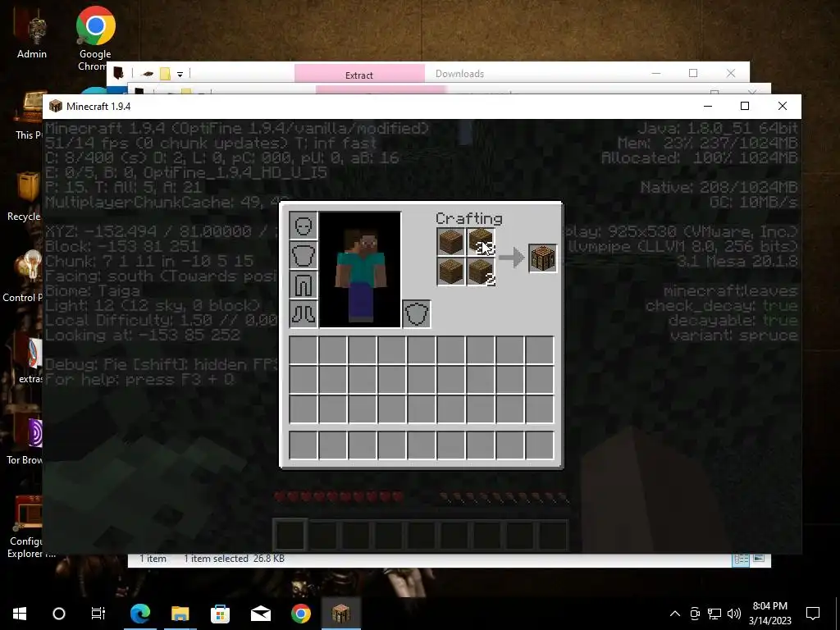
Task: Open the notification center
Action: coord(813,614)
